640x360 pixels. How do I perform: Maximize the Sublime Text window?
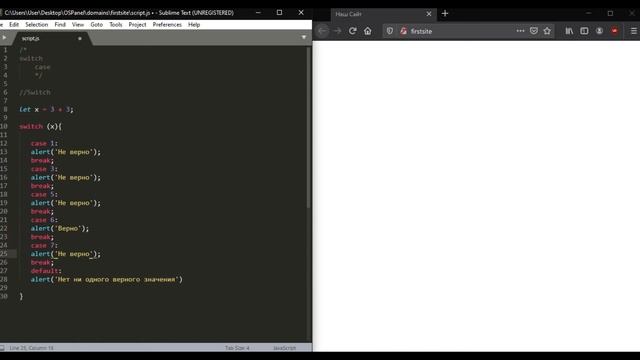[x=280, y=13]
